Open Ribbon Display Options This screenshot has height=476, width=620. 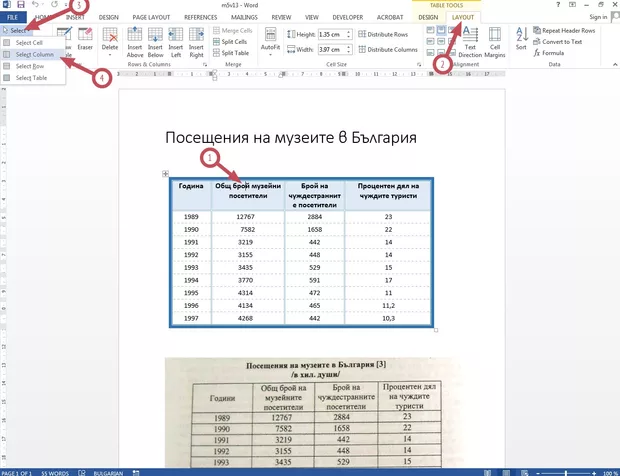(572, 5)
